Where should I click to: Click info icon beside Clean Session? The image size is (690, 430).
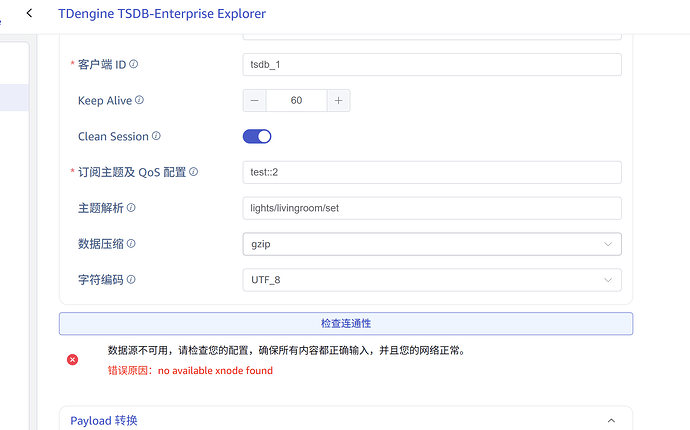[x=156, y=136]
